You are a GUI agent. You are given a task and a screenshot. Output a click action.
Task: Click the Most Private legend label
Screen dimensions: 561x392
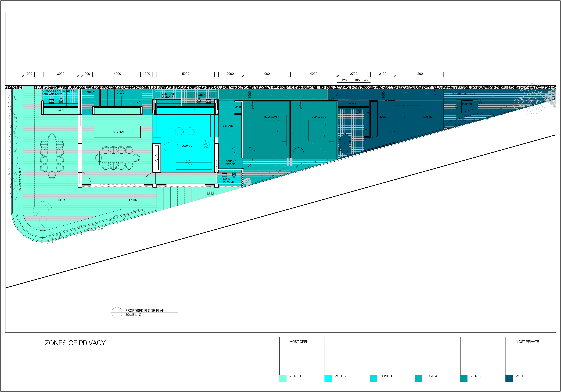527,342
